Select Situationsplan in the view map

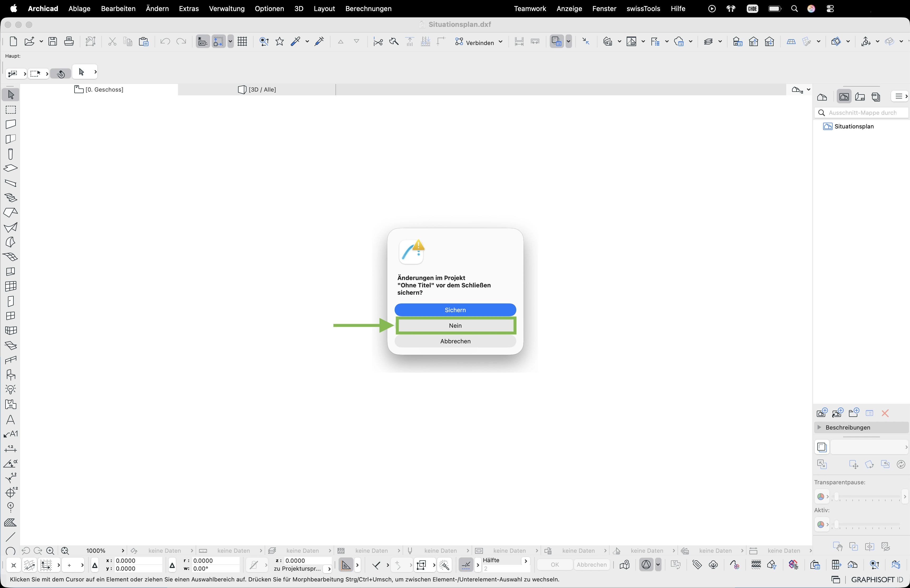pyautogui.click(x=849, y=126)
